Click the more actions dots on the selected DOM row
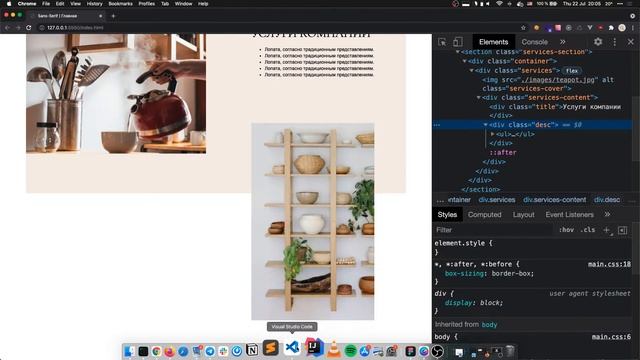 437,125
